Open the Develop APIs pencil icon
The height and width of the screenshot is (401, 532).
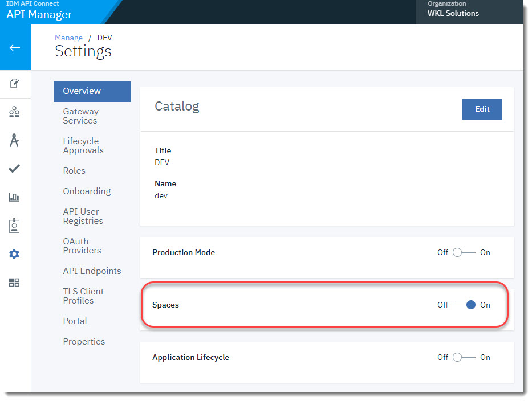pyautogui.click(x=14, y=83)
